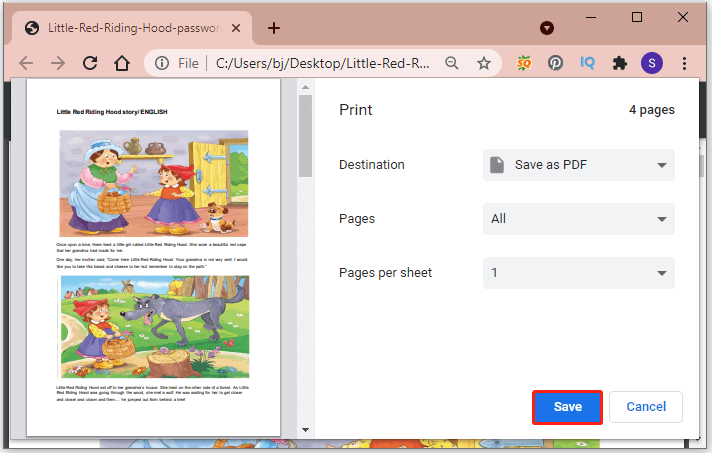This screenshot has height=453, width=712.
Task: Open the site information icon beside File
Action: click(162, 63)
